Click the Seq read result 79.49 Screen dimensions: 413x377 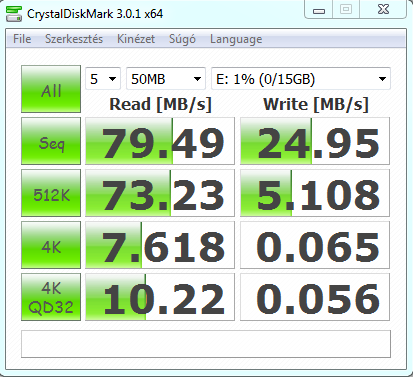(x=160, y=141)
